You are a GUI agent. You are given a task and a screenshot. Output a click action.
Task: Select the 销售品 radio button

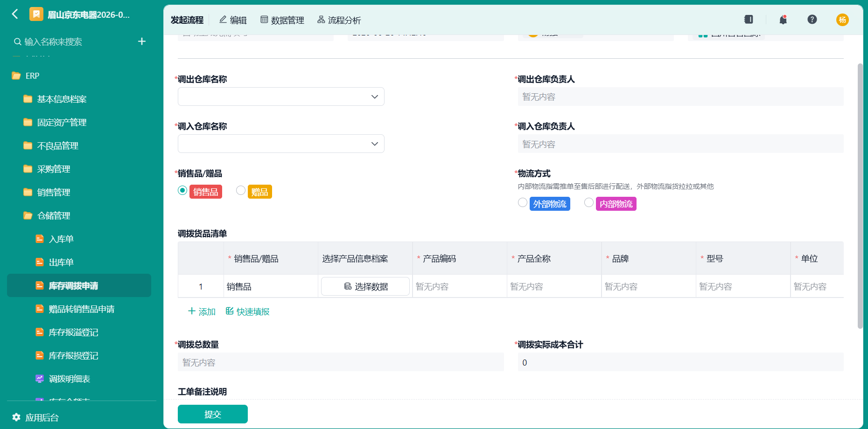pos(182,190)
